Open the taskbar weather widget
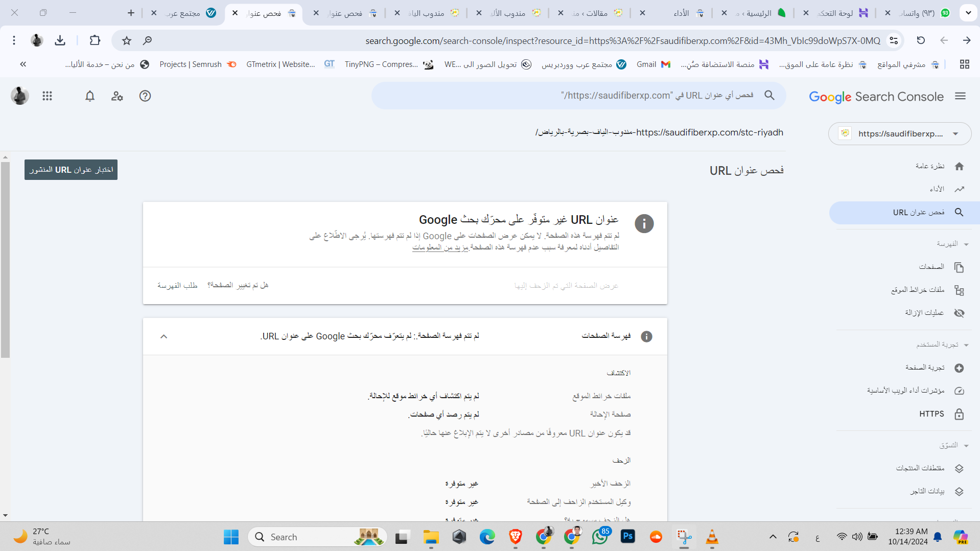The image size is (980, 551). (x=42, y=537)
